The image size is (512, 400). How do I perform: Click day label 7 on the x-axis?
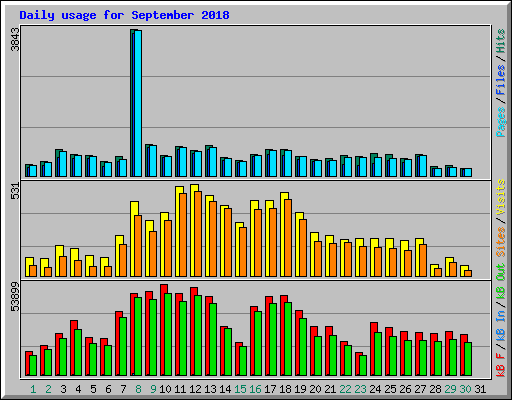tap(123, 389)
